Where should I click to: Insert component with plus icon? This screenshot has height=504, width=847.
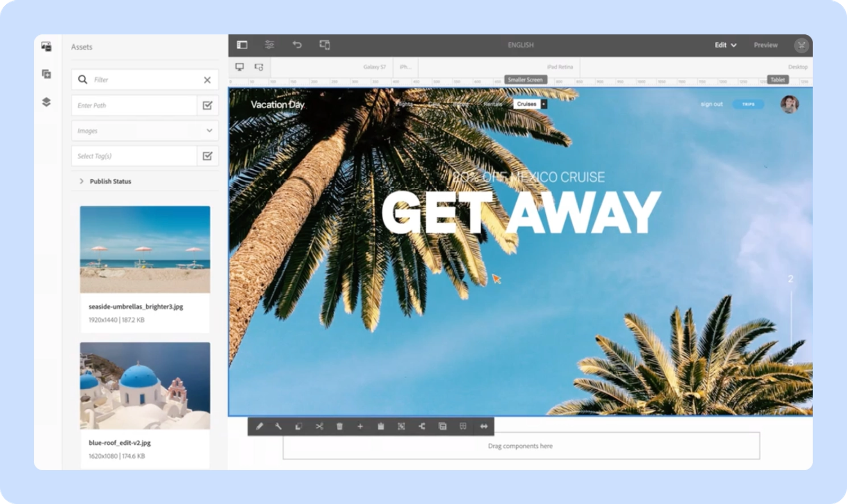[x=360, y=426]
